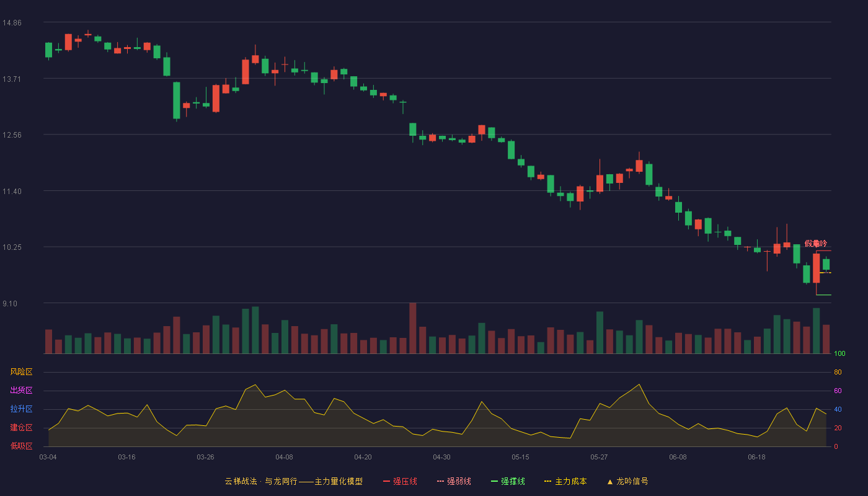Click the 14.86 price axis label
The width and height of the screenshot is (868, 496).
coord(12,23)
